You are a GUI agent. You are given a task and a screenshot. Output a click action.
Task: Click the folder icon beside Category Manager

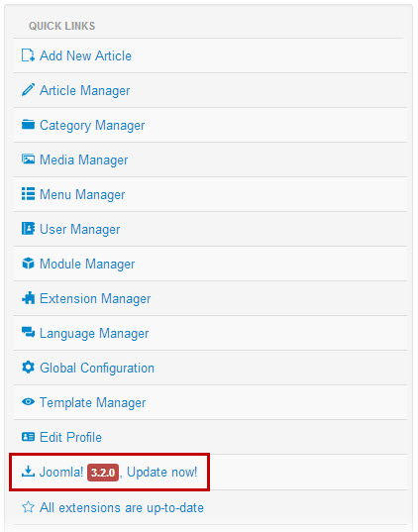[x=28, y=125]
